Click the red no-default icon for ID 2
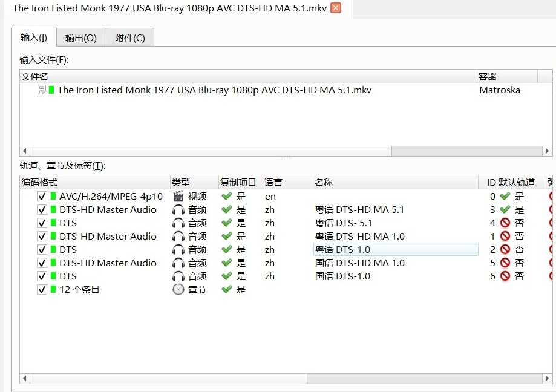This screenshot has height=392, width=556. point(505,249)
